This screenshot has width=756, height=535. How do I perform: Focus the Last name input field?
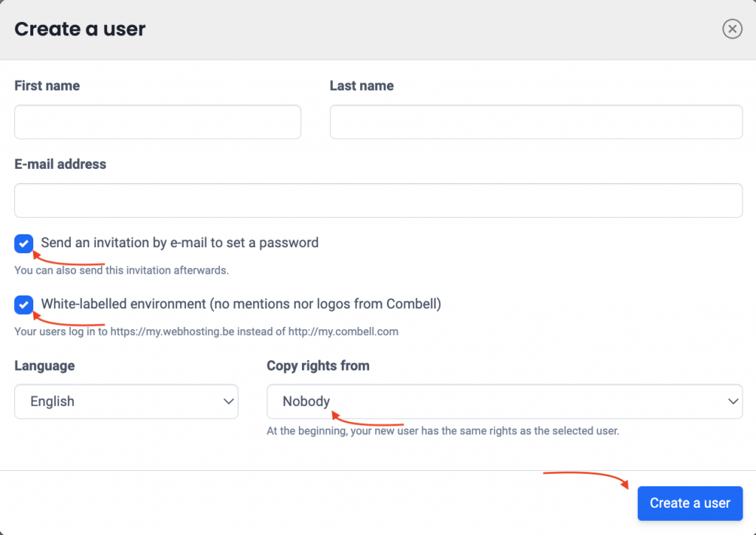tap(536, 122)
